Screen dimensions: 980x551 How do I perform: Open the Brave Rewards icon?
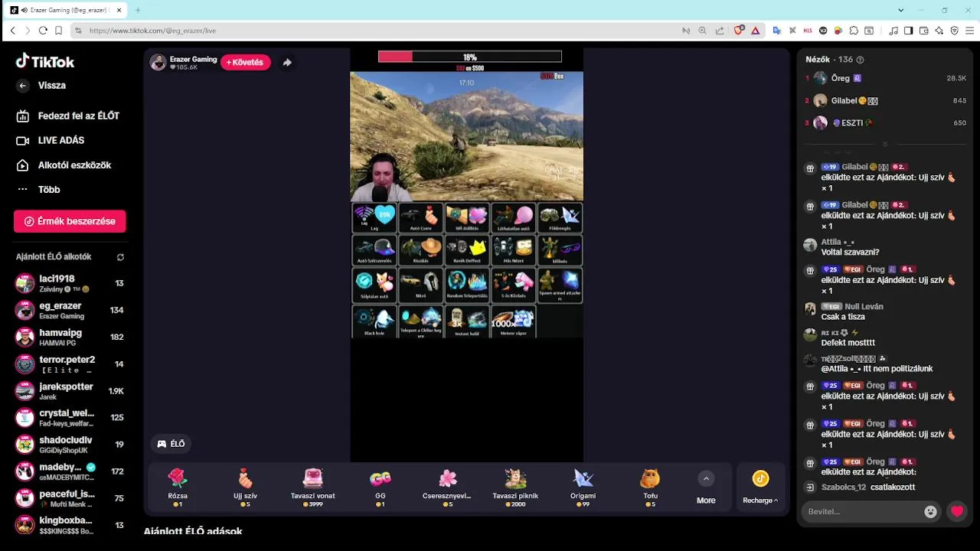point(755,31)
